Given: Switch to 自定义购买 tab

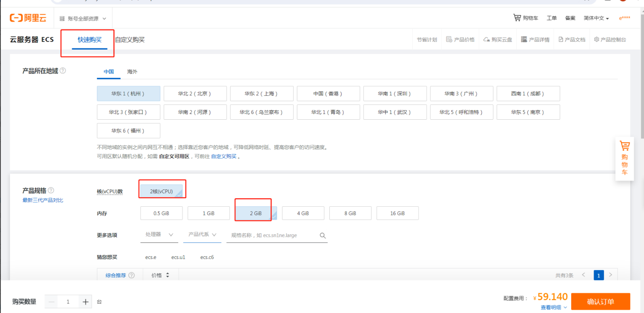Looking at the screenshot, I should 130,40.
